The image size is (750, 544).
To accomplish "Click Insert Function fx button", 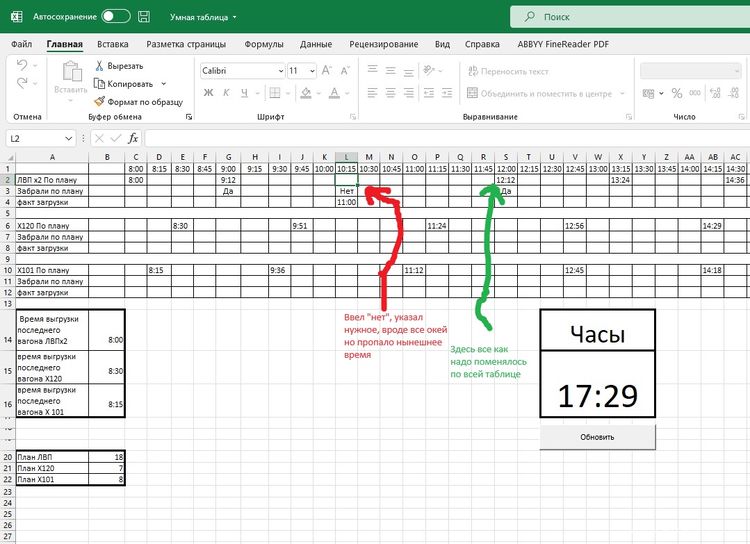I will 133,138.
